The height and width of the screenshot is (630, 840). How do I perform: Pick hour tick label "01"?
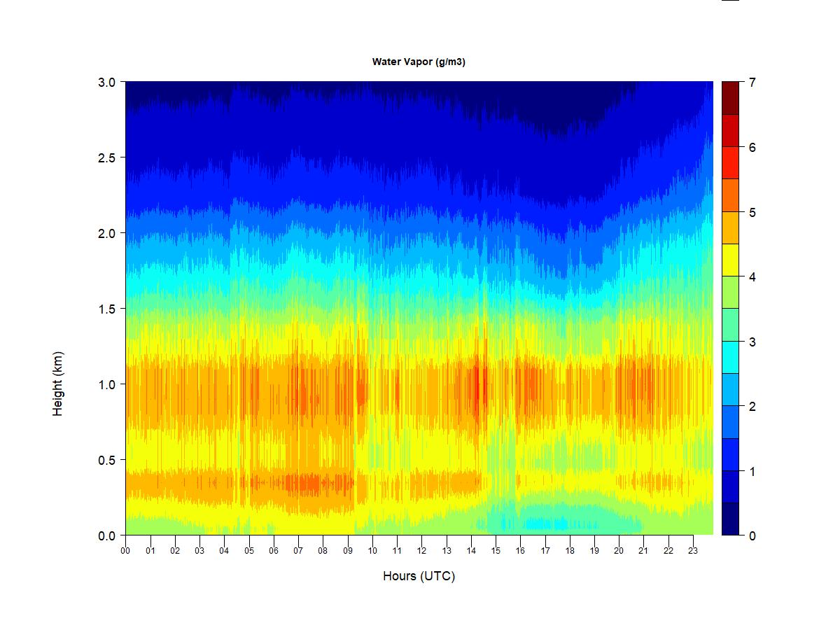coord(150,550)
